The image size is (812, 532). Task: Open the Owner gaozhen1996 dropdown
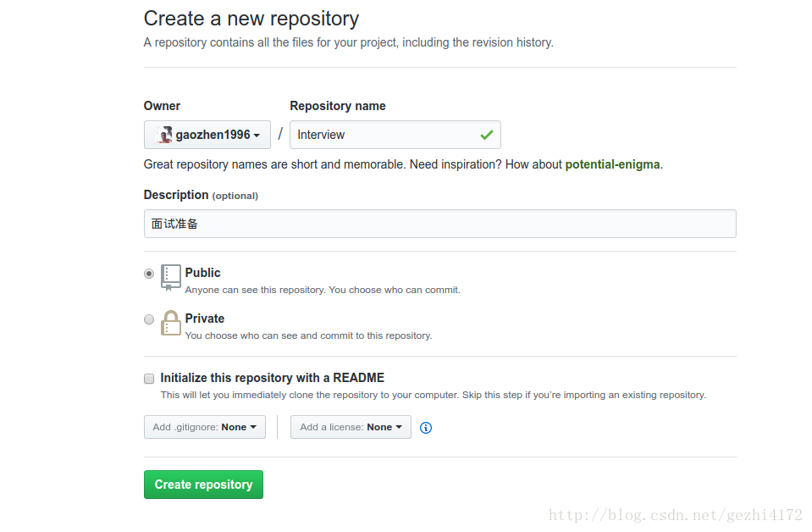point(207,135)
